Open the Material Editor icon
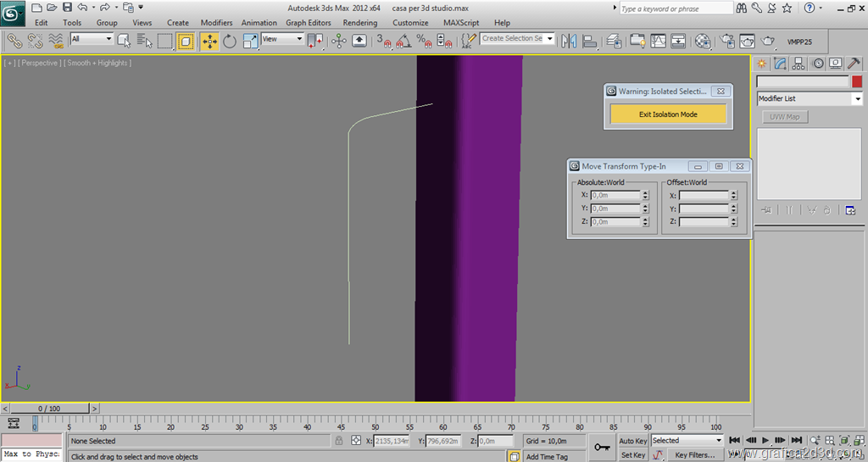 coord(703,40)
